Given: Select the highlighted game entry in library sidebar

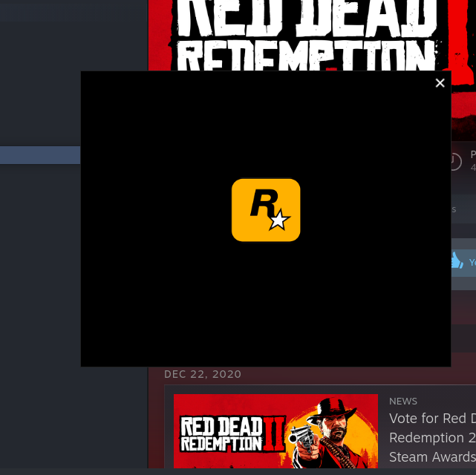Looking at the screenshot, I should pos(40,155).
